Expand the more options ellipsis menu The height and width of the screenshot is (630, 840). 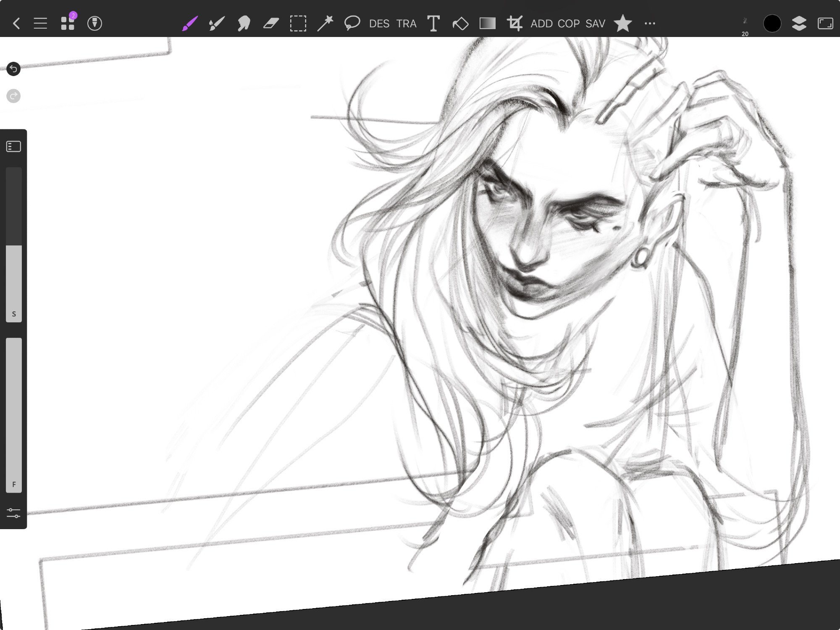650,23
